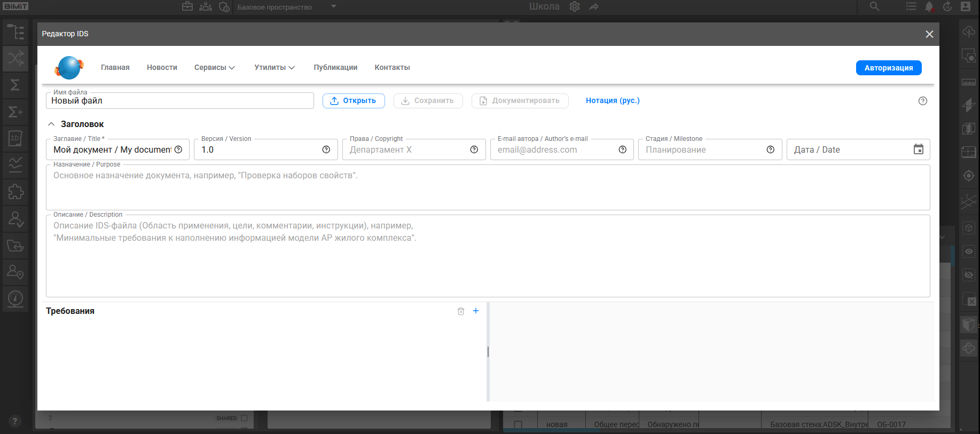Focus the Имя файла input field

[x=180, y=101]
